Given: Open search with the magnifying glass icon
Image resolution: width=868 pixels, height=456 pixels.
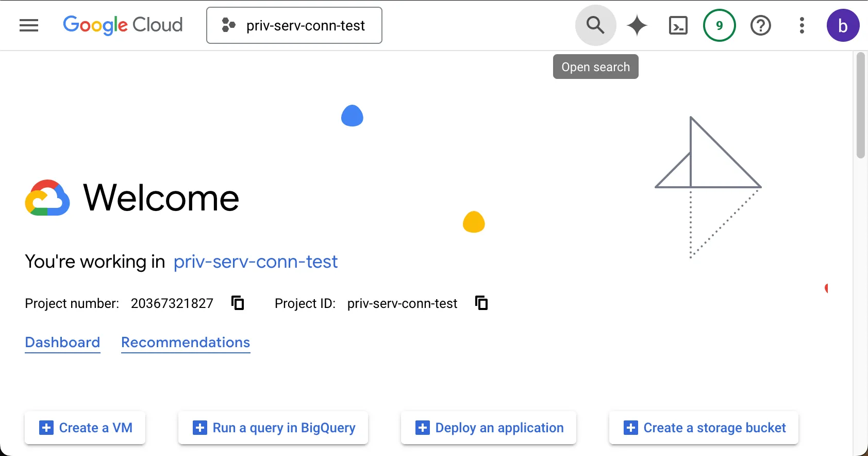Looking at the screenshot, I should click(595, 25).
